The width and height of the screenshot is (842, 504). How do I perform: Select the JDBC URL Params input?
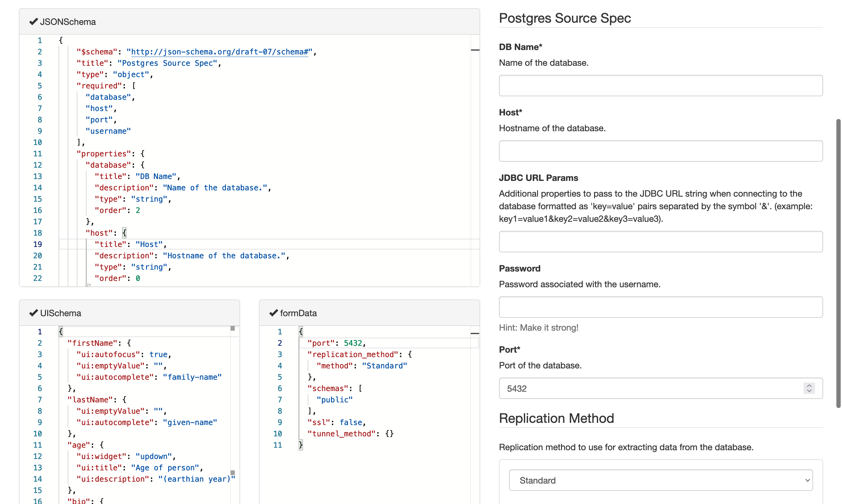(x=660, y=242)
